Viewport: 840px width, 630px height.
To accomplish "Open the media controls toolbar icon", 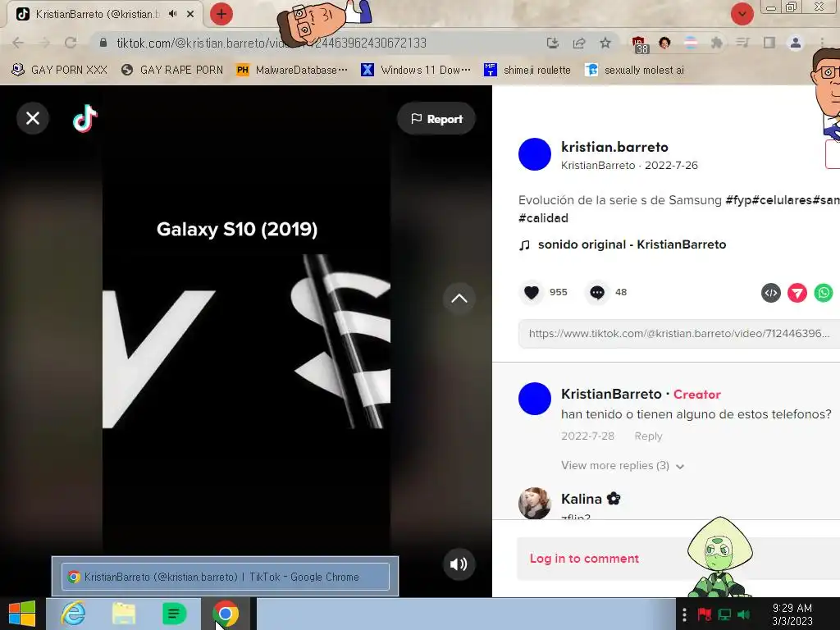I will click(742, 43).
